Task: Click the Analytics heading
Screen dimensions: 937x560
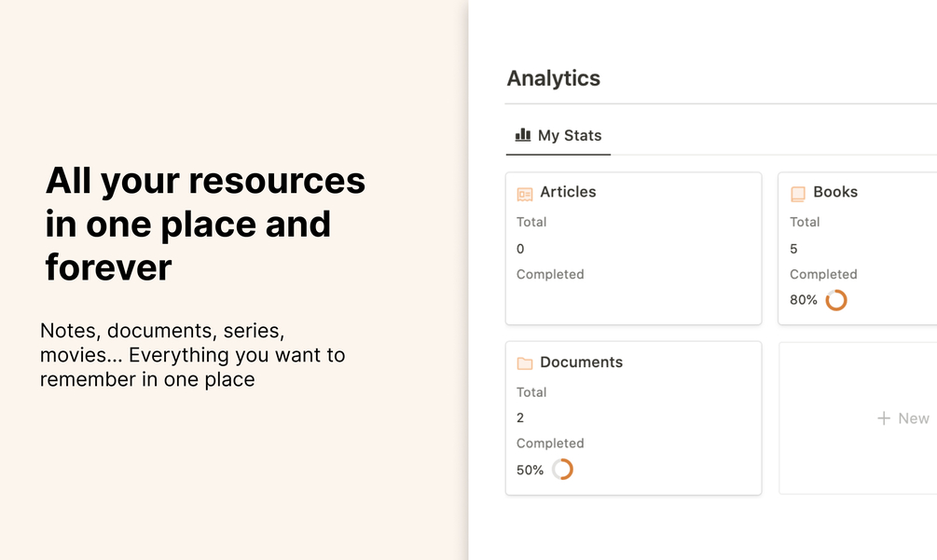Action: (x=554, y=78)
